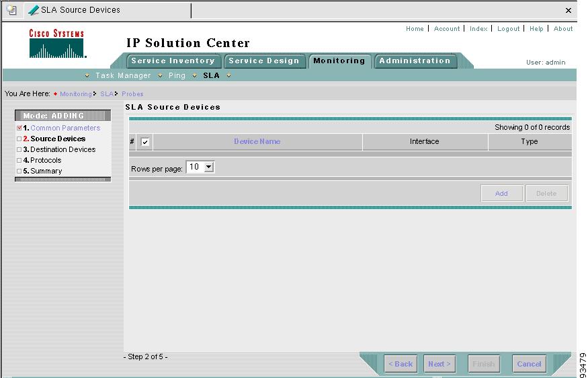Select SLA in the submenu

211,75
